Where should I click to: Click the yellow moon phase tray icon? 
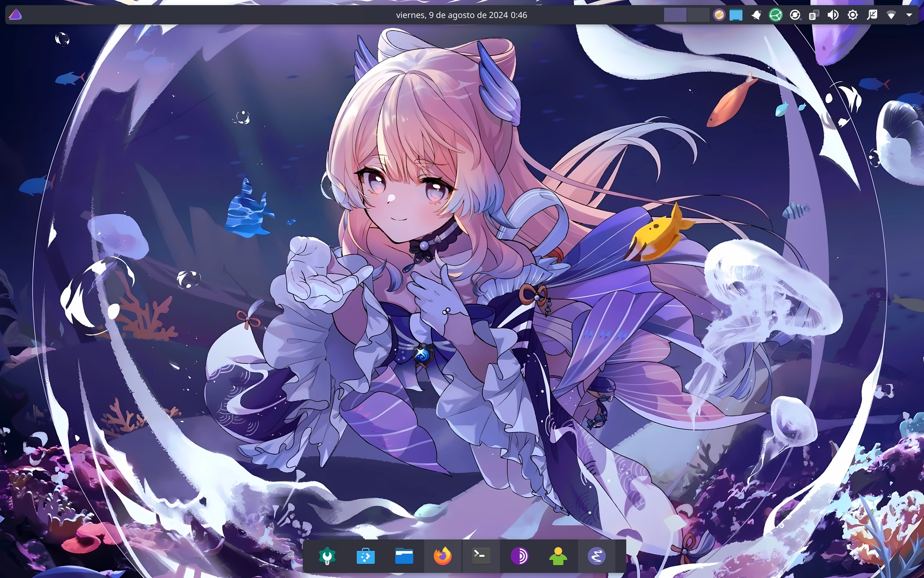[x=719, y=15]
